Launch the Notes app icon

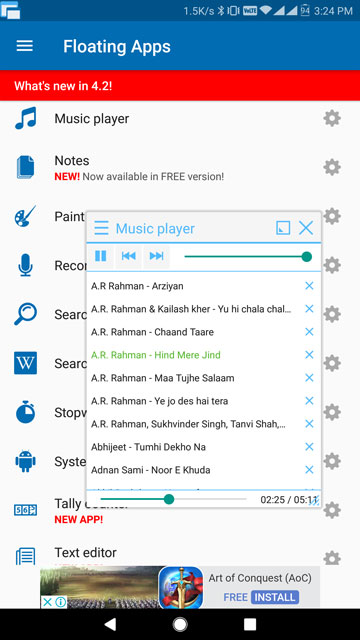click(25, 167)
